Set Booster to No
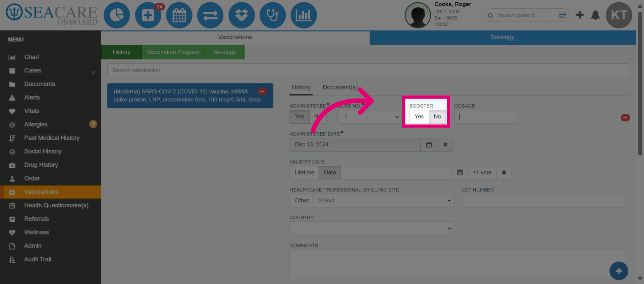The height and width of the screenshot is (284, 644). coord(437,117)
